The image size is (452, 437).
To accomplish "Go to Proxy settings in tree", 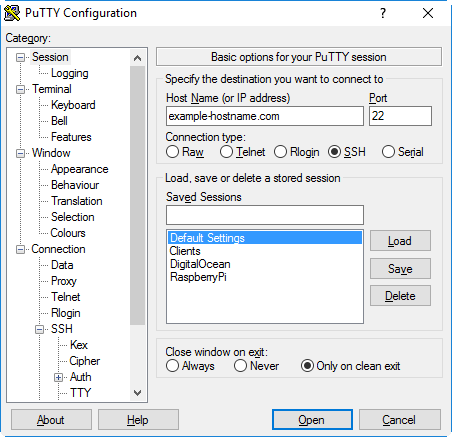I will 64,281.
